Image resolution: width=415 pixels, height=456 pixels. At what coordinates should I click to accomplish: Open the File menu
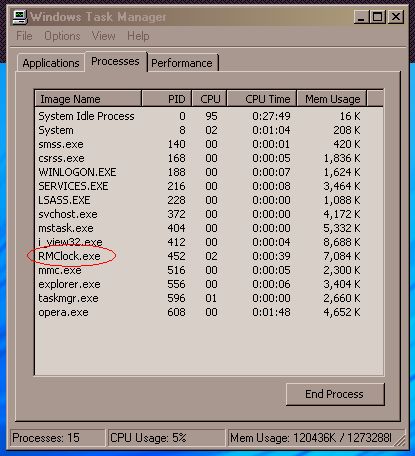pos(24,36)
